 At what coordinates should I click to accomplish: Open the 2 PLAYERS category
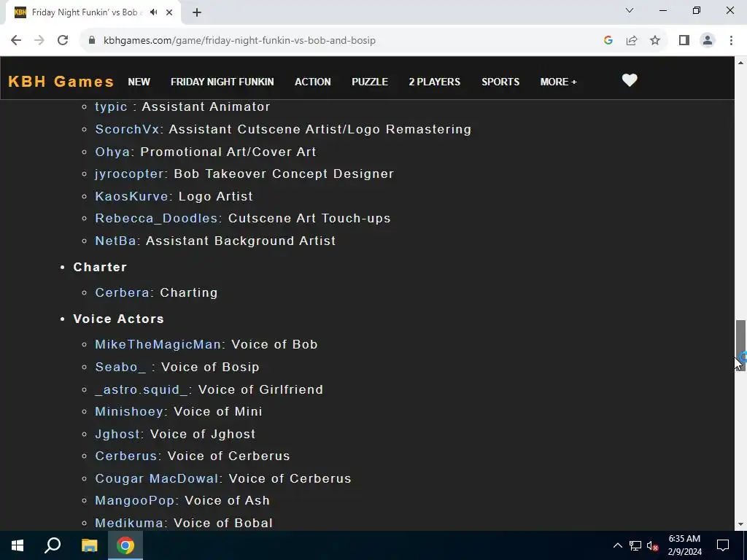[x=435, y=82]
